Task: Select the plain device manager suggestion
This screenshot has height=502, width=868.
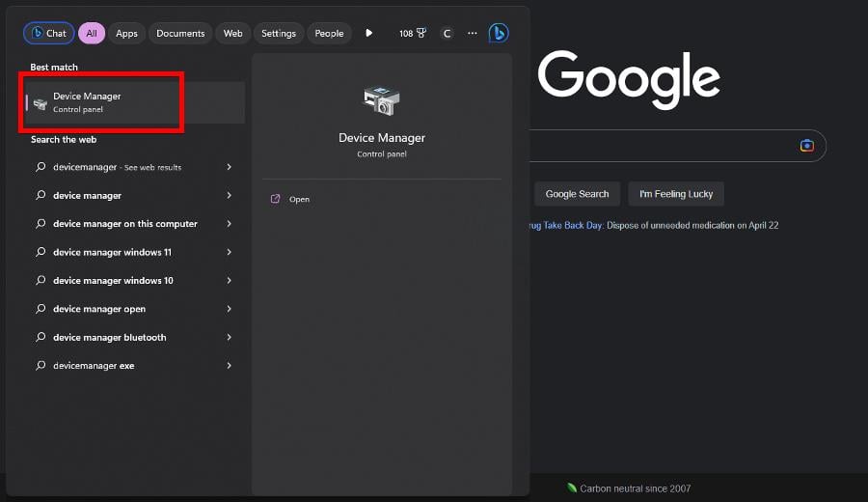Action: (x=87, y=196)
